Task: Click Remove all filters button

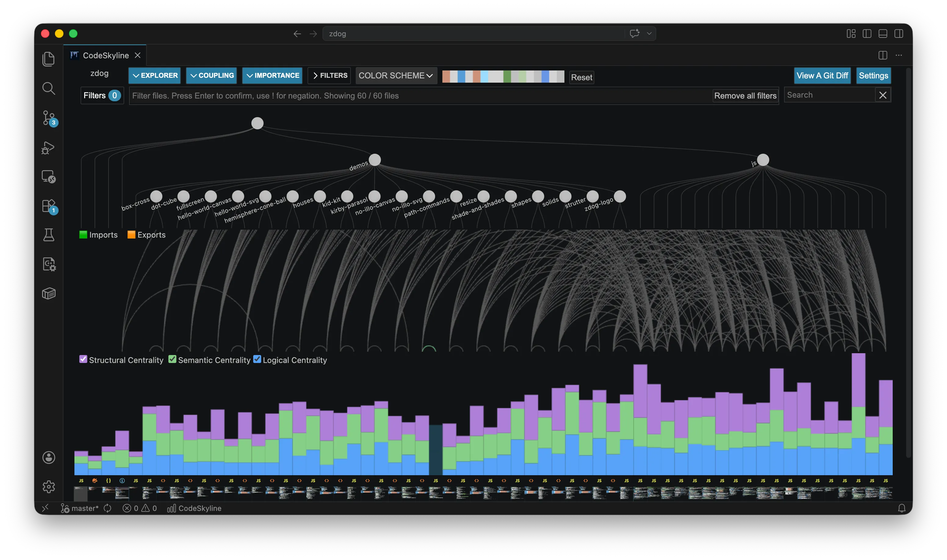Action: coord(745,96)
